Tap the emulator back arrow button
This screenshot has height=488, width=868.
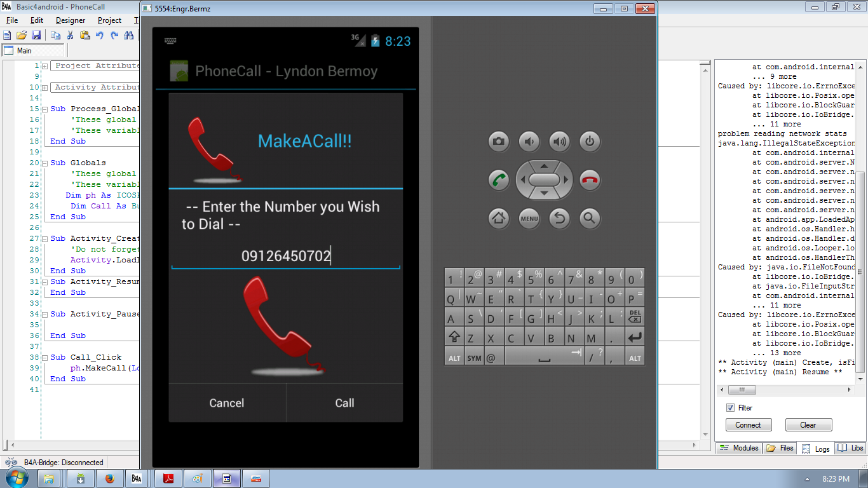(560, 219)
